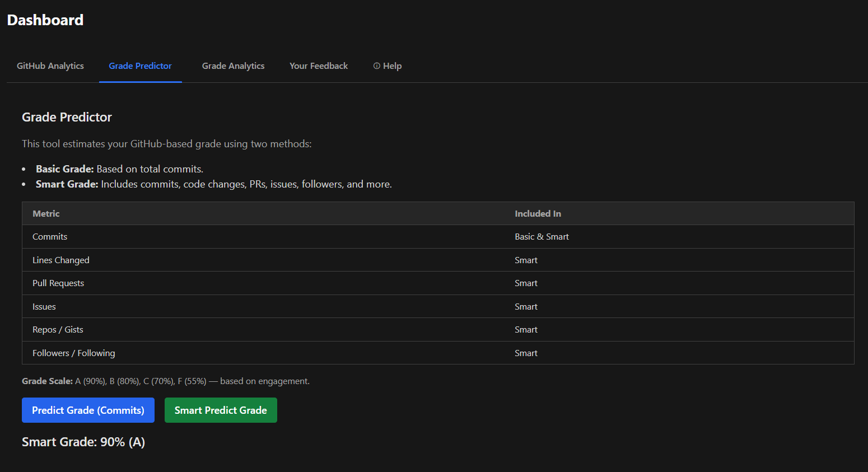Open the Grade Analytics tab
Screen dimensions: 868x472
tap(233, 66)
